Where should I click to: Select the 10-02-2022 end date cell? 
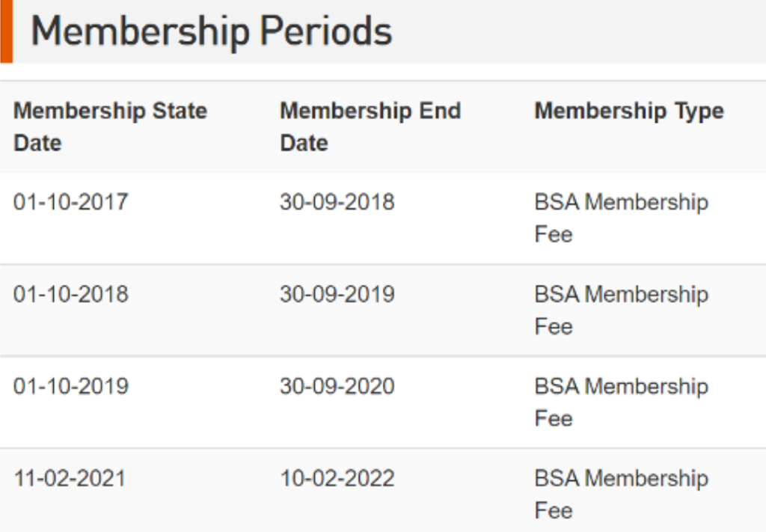337,478
